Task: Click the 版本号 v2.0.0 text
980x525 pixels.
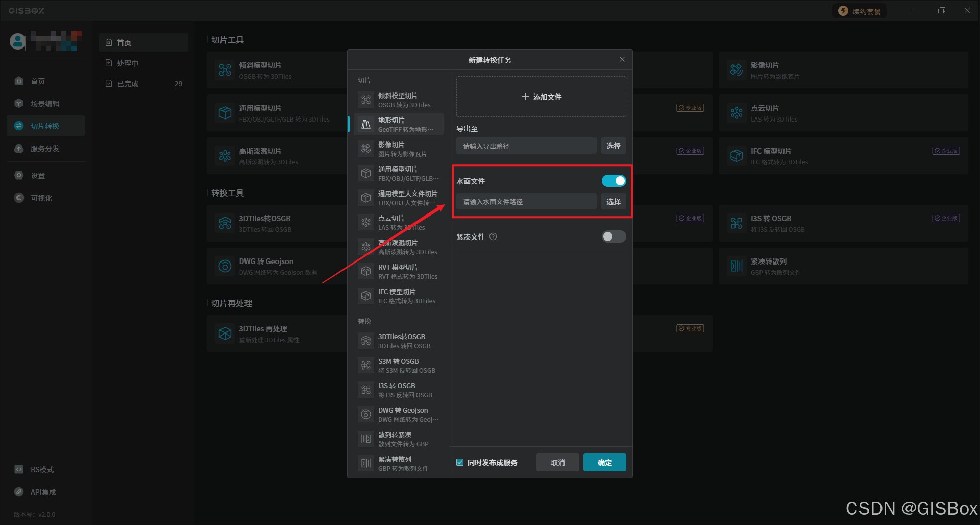Action: point(35,514)
